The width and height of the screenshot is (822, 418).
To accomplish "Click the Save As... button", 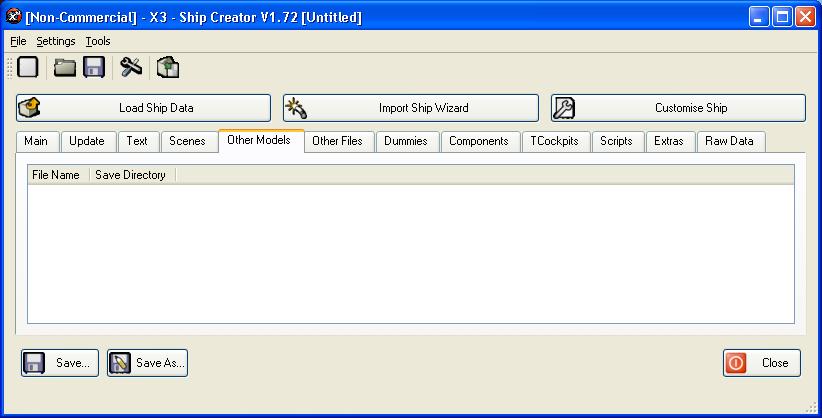I will [x=147, y=363].
